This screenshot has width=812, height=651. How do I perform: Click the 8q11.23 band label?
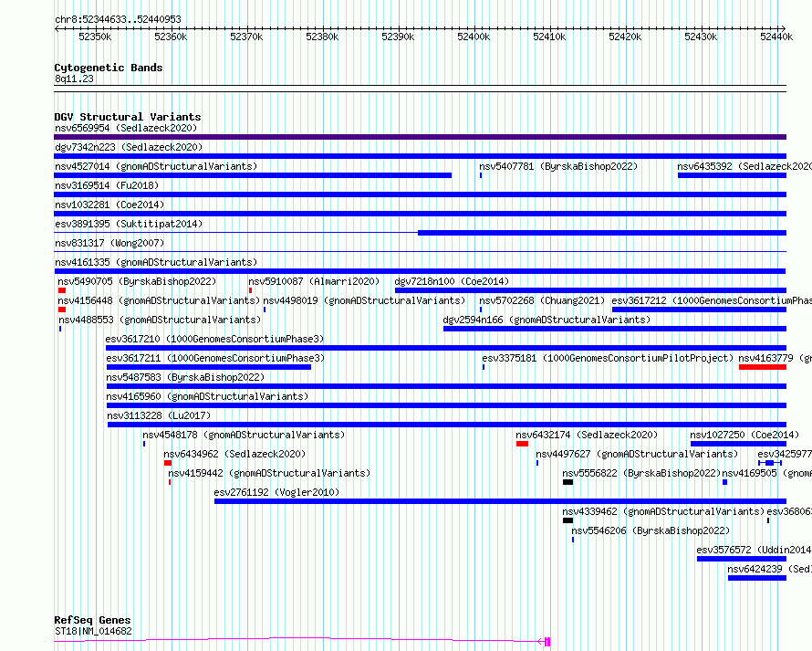(74, 79)
